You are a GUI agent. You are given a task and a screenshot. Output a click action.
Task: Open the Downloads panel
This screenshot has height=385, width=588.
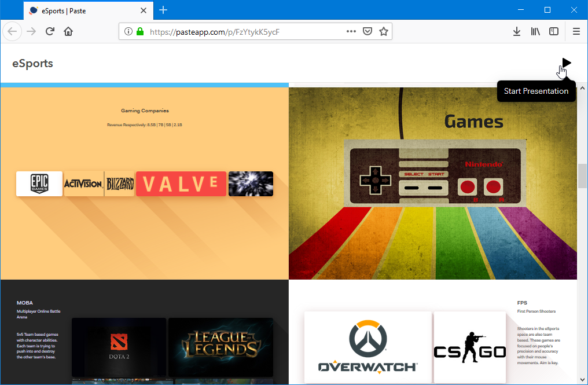click(x=517, y=31)
